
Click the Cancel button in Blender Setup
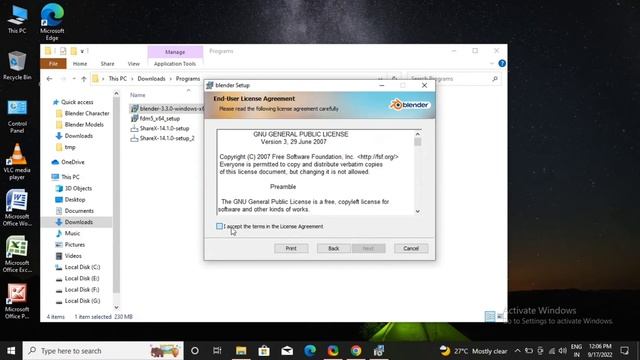tap(411, 248)
